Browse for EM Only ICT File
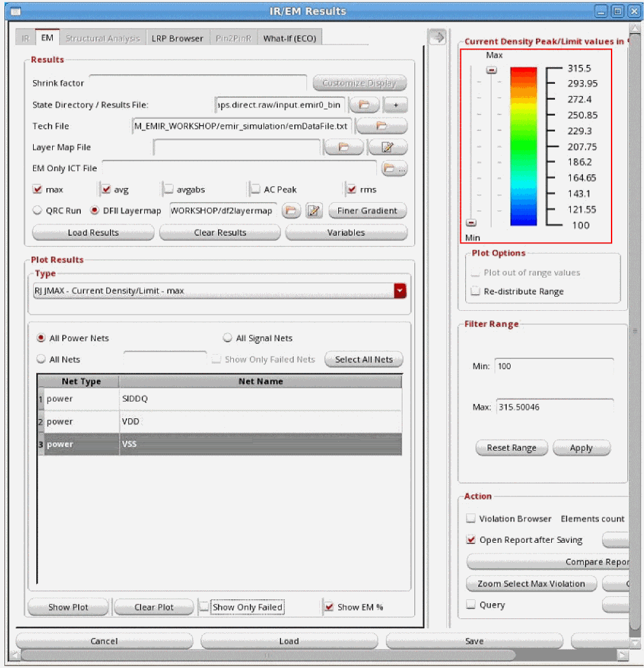The image size is (644, 668). pyautogui.click(x=394, y=168)
